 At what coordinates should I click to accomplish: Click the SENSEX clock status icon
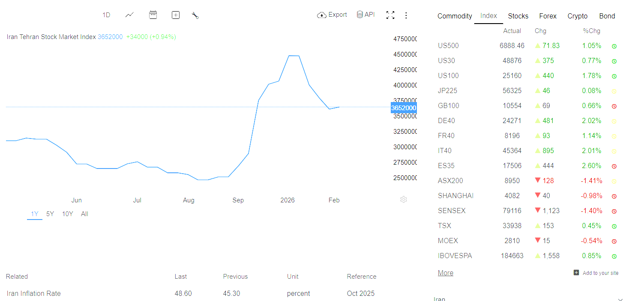click(x=614, y=211)
